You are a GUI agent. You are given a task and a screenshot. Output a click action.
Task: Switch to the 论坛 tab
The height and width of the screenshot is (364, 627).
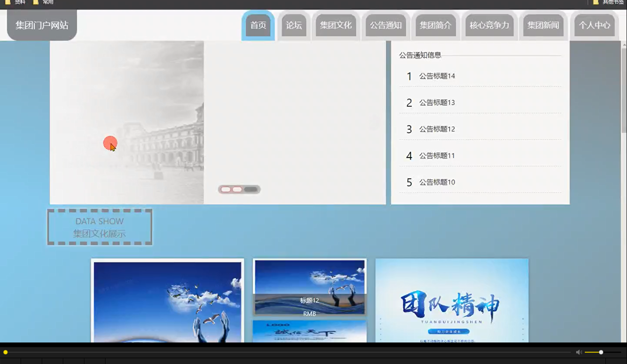point(294,25)
